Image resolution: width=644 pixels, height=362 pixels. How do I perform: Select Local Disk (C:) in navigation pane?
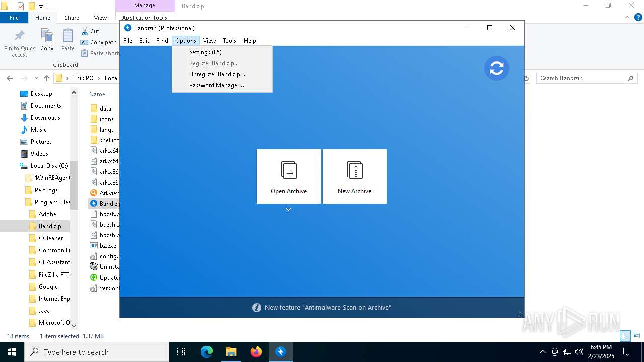49,166
